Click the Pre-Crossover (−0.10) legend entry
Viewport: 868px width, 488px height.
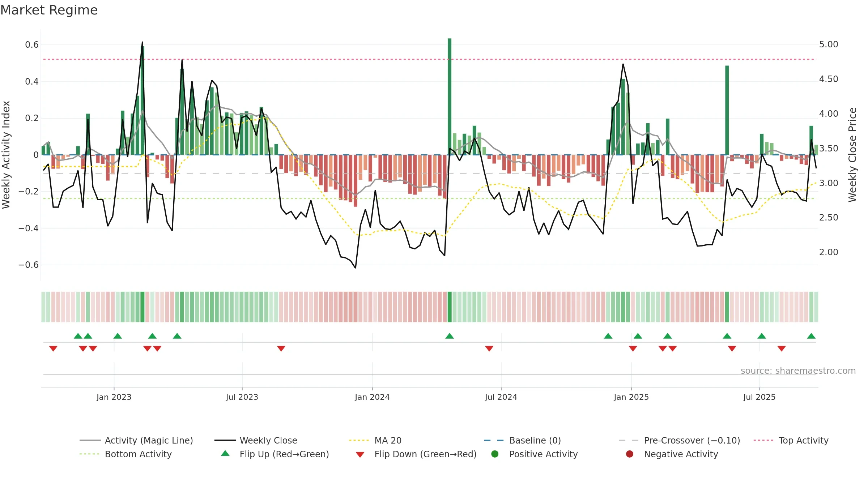679,440
